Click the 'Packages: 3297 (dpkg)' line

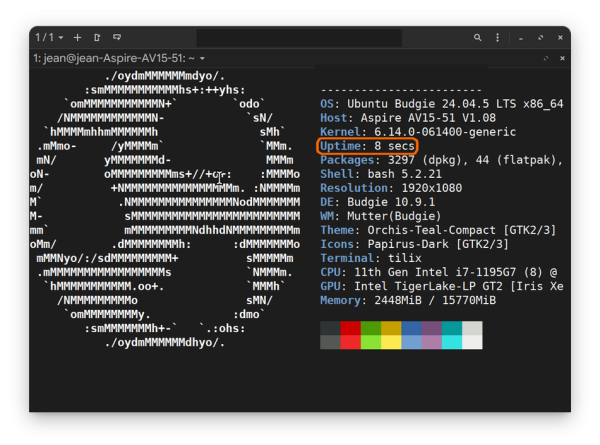pyautogui.click(x=442, y=160)
